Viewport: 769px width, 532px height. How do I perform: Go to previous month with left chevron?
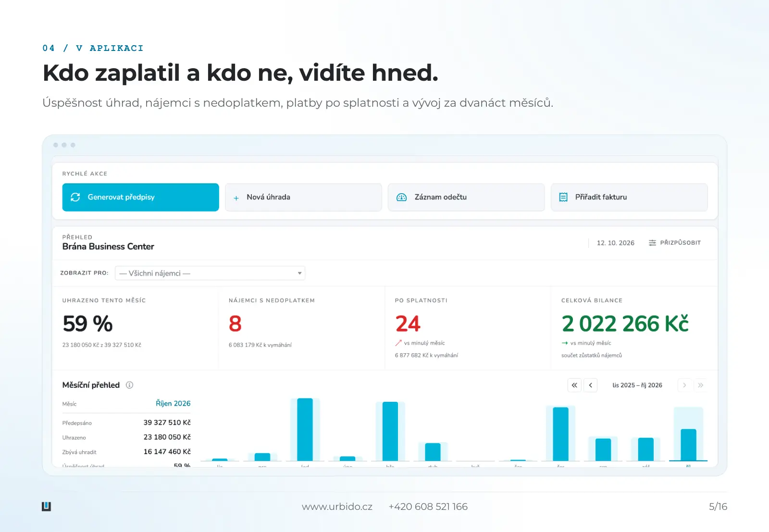(590, 385)
